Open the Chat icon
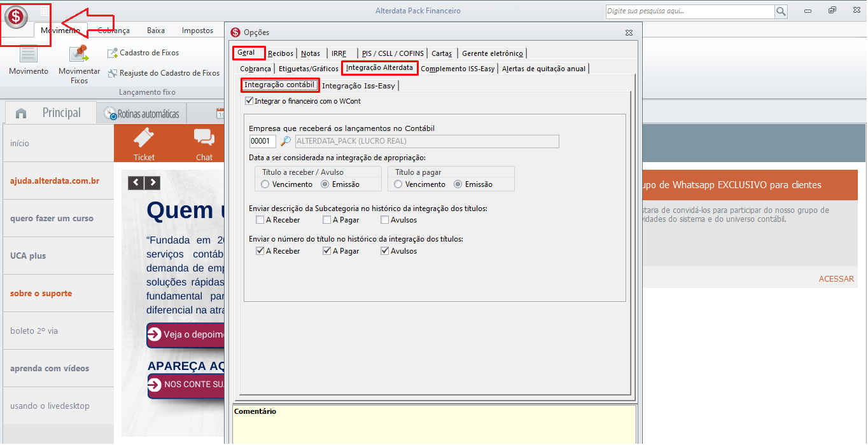This screenshot has height=445, width=868. point(204,143)
